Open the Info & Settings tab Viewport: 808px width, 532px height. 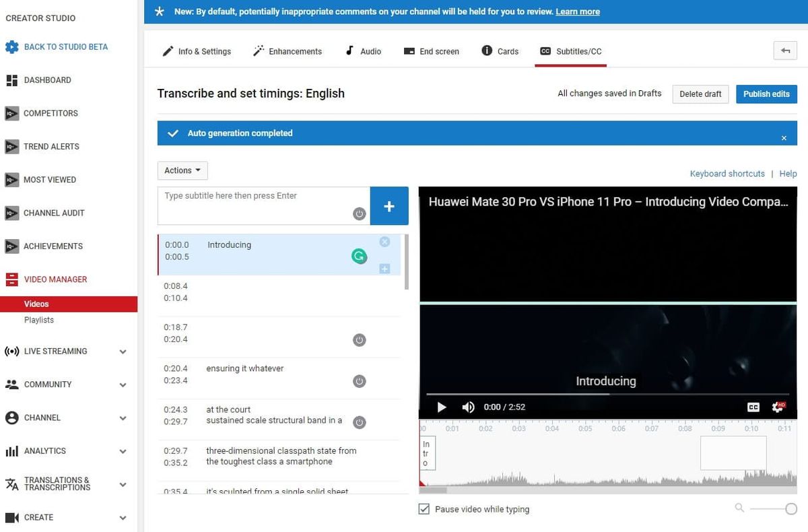[x=197, y=51]
